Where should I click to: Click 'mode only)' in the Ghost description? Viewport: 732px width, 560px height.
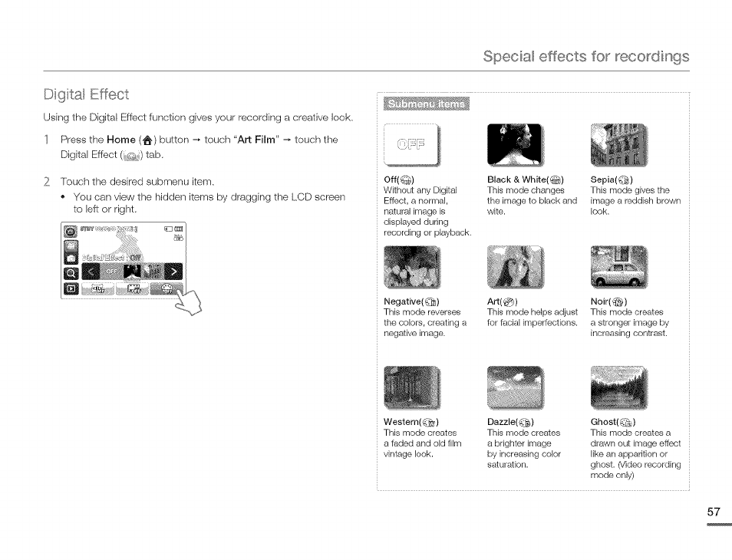tap(612, 475)
